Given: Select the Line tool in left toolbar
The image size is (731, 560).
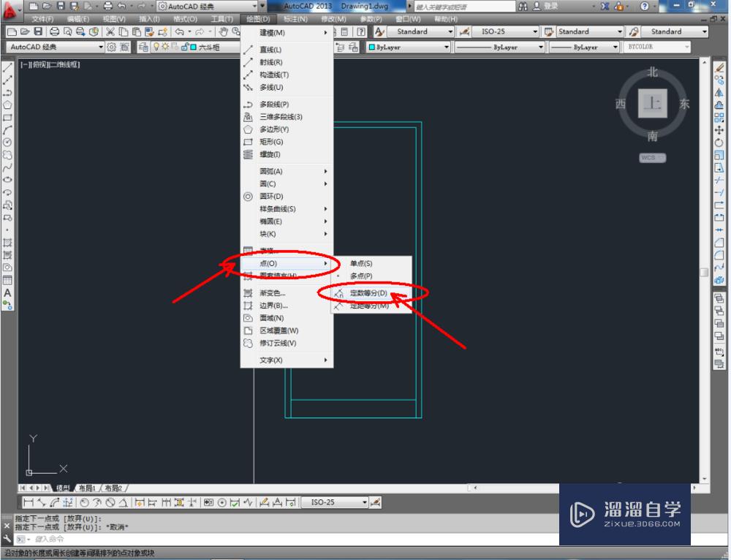Looking at the screenshot, I should click(7, 67).
